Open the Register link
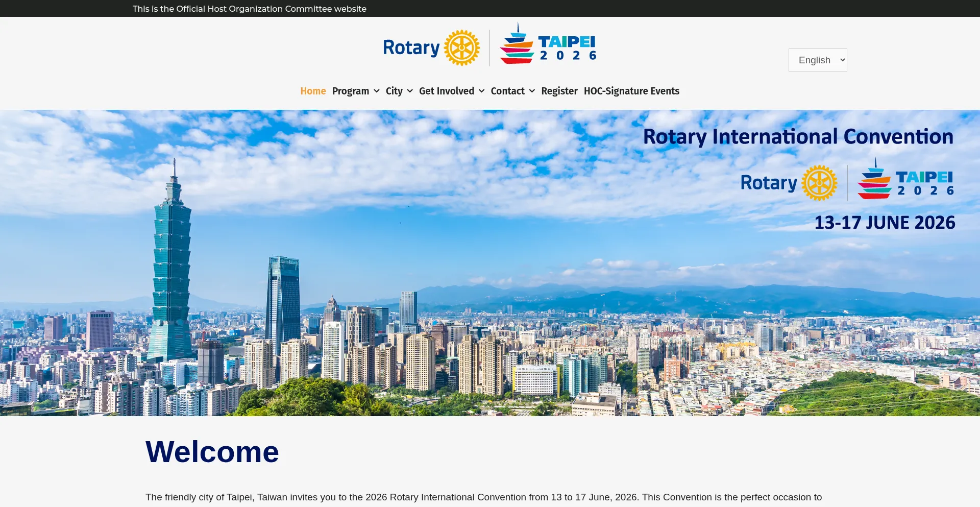This screenshot has width=980, height=507. tap(559, 91)
